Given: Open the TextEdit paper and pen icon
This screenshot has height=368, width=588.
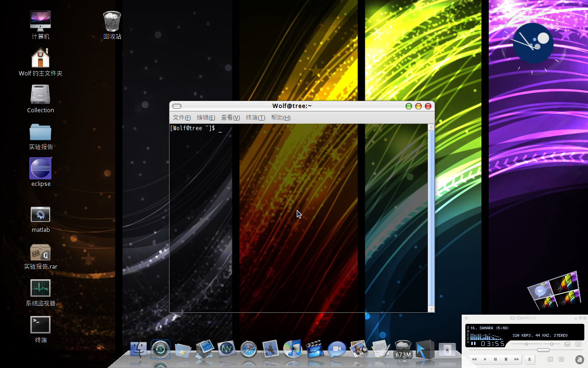Looking at the screenshot, I should tap(381, 350).
